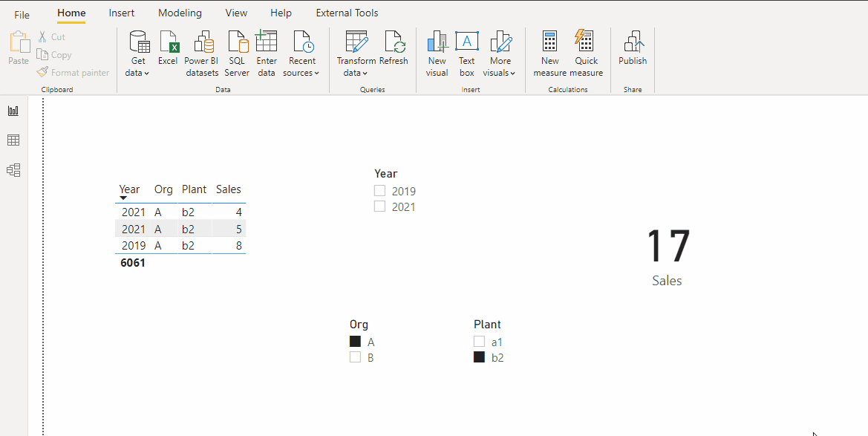Open the Recent sources icon
Image resolution: width=868 pixels, height=436 pixels.
[304, 42]
